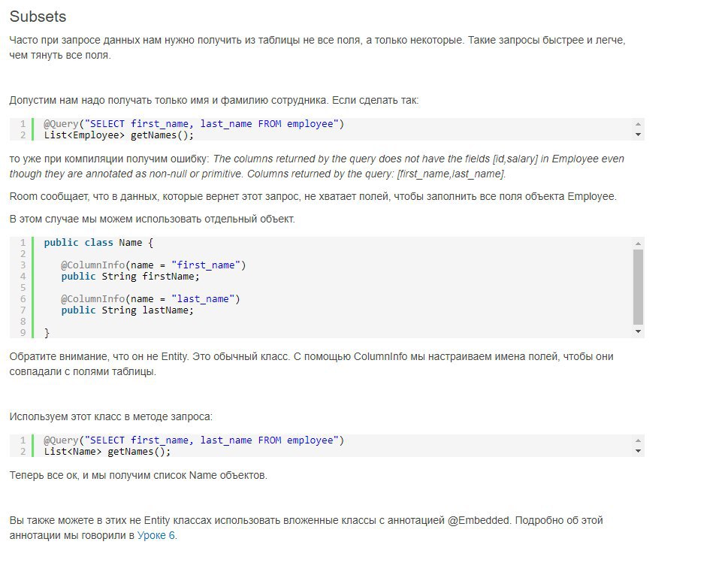Click the sentence 'В этом случае мы можем'
Image resolution: width=728 pixels, height=575 pixels.
coord(153,219)
